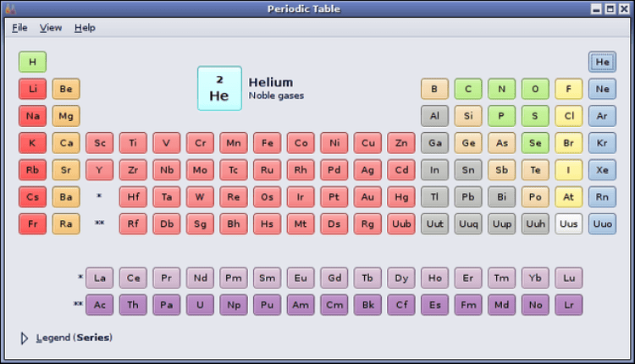Viewport: 635px width, 364px height.
Task: Click the Rutherfordium (Rf) element
Action: pos(133,224)
